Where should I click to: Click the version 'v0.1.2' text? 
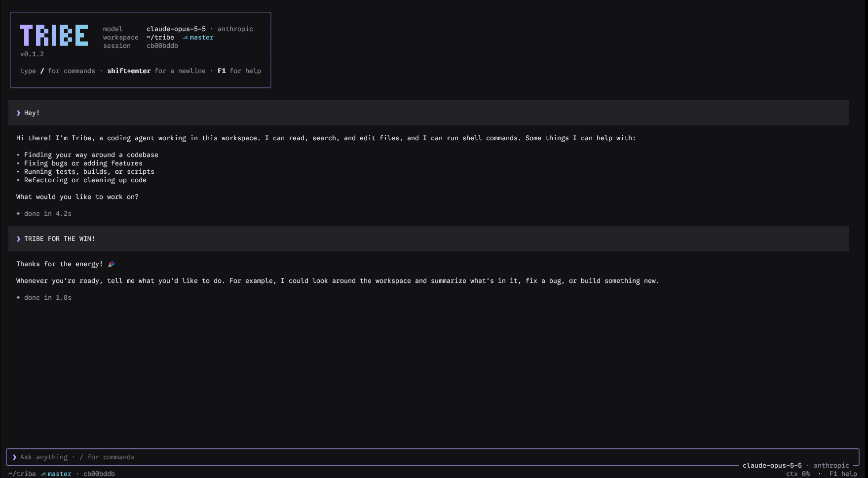[32, 54]
